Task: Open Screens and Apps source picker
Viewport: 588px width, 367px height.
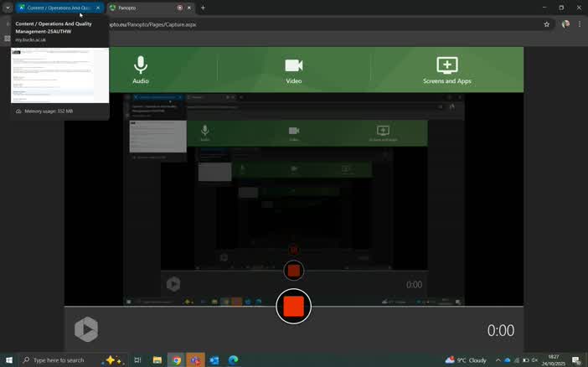Action: tap(447, 70)
